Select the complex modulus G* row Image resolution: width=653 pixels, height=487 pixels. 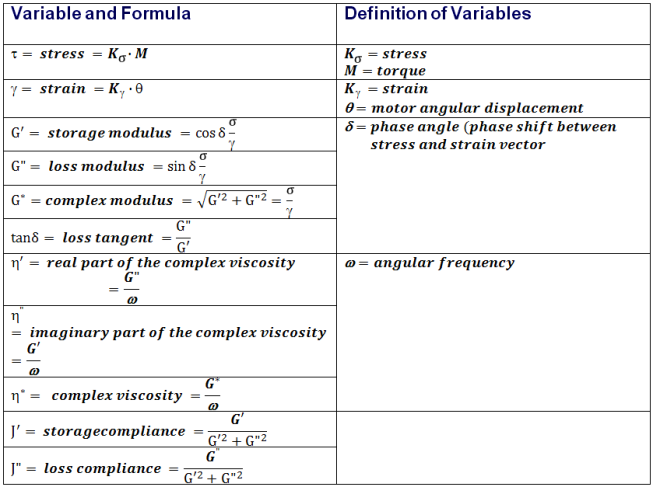tap(170, 202)
